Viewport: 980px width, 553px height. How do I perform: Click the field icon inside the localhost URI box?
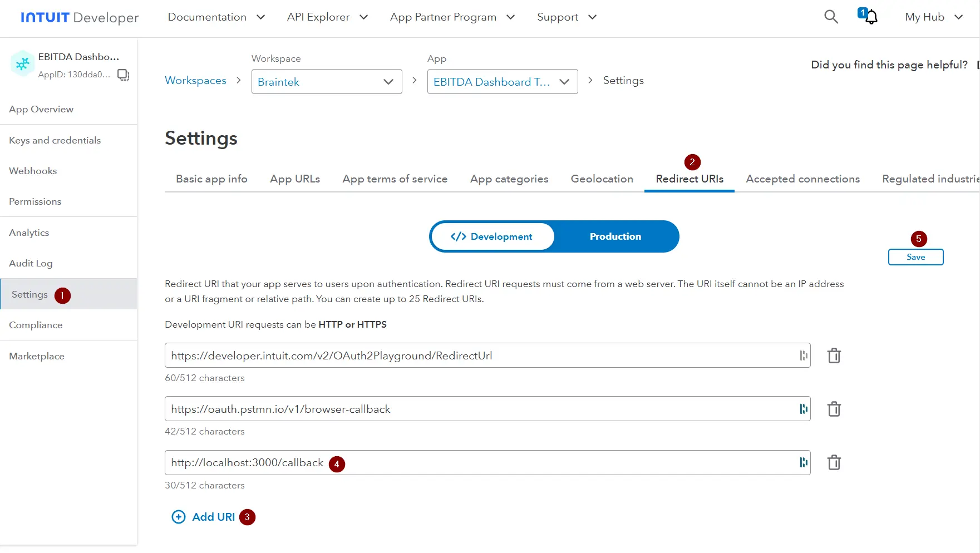point(803,462)
